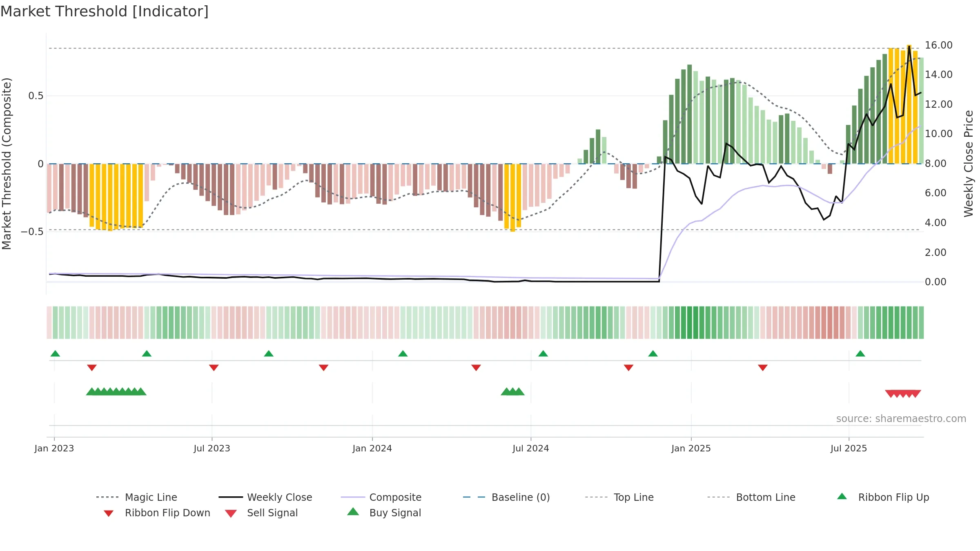Click the Ribbon Flip Up marker just after Jul 2025
The image size is (980, 551).
[x=860, y=353]
